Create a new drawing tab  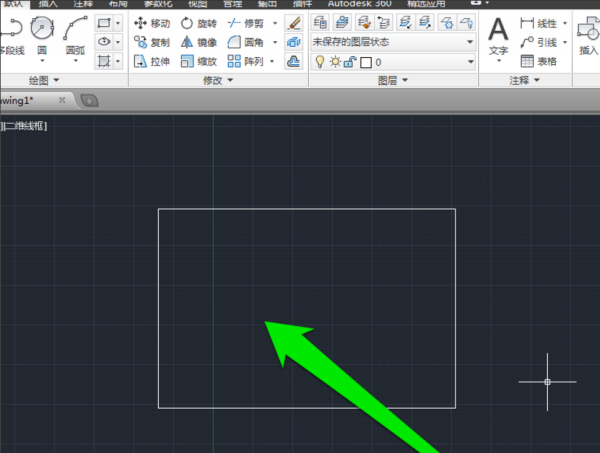(x=90, y=101)
